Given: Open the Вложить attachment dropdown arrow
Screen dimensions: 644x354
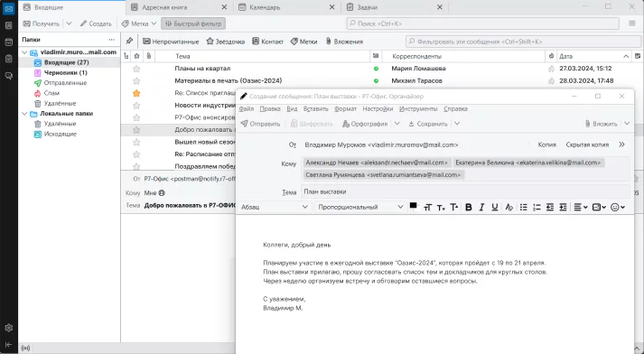Looking at the screenshot, I should pos(627,124).
